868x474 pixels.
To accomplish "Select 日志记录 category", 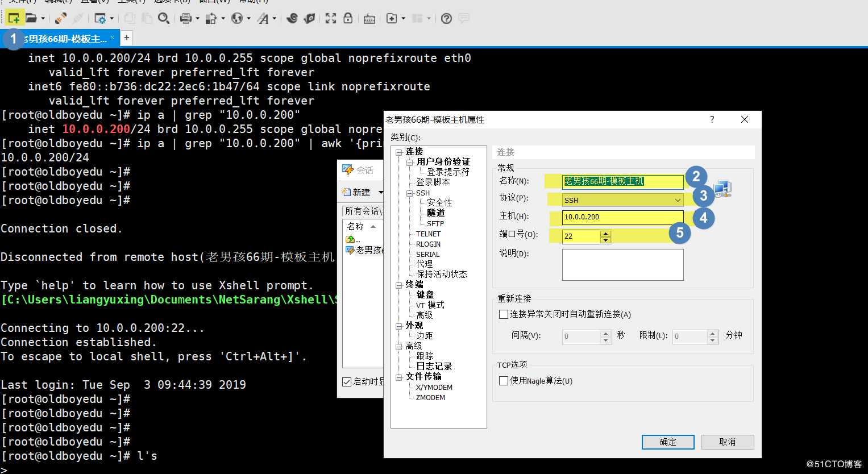I will (x=434, y=367).
